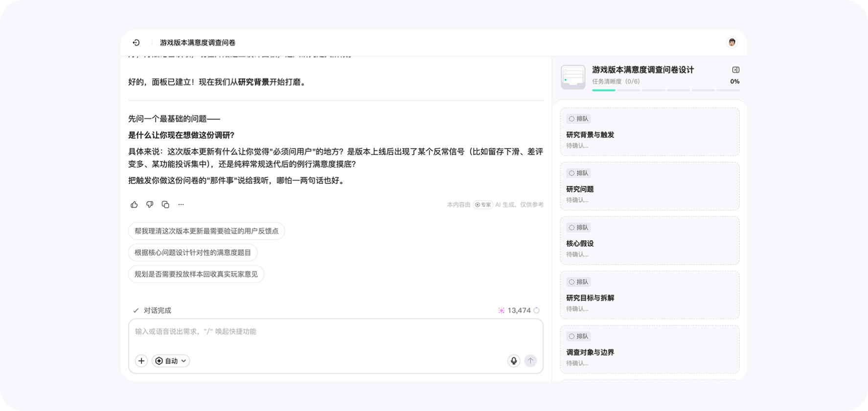Open the more options ellipsis below reply

tap(181, 205)
